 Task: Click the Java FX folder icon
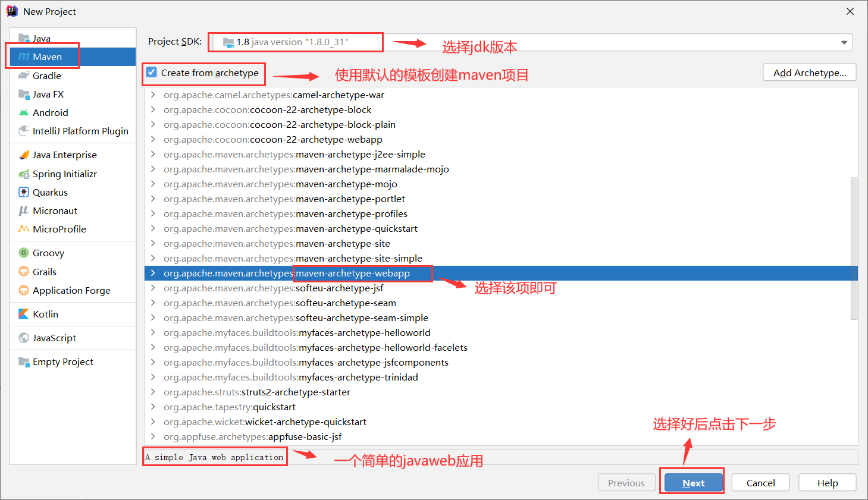[24, 94]
